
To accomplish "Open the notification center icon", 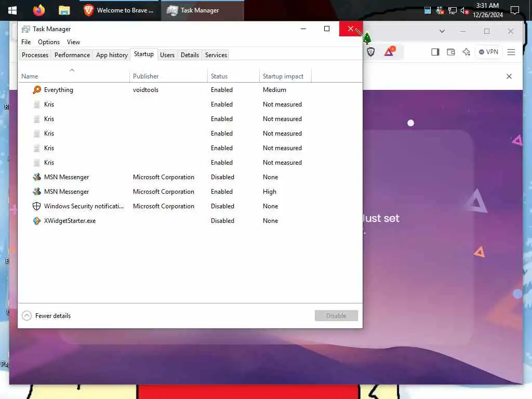I will pos(515,10).
